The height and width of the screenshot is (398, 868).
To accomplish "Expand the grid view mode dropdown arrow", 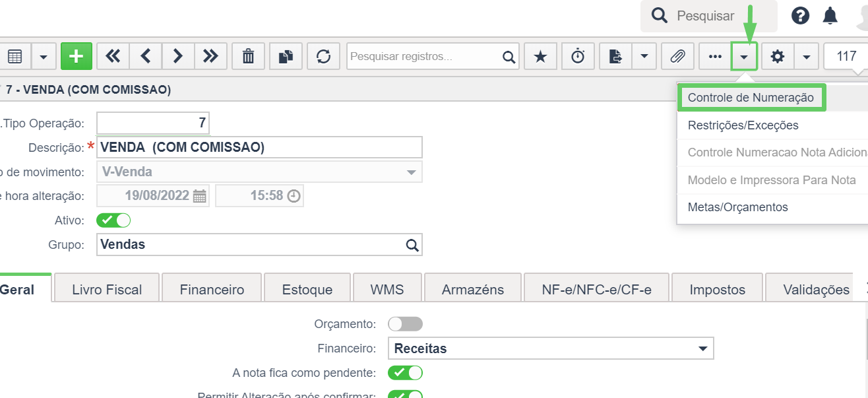I will (44, 56).
